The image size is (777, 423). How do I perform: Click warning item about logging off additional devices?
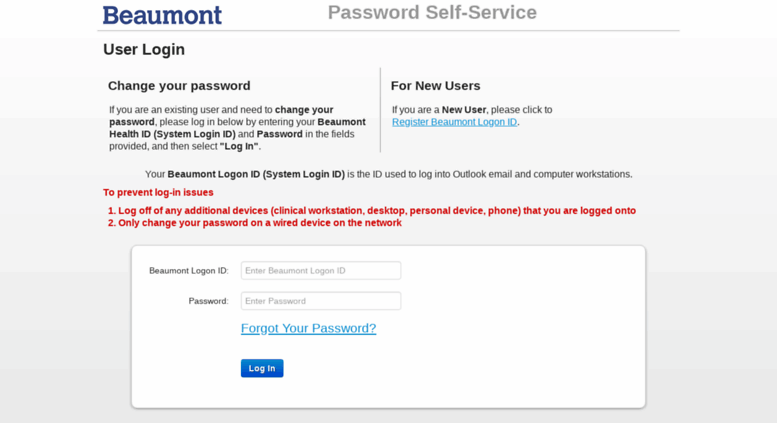pyautogui.click(x=372, y=211)
